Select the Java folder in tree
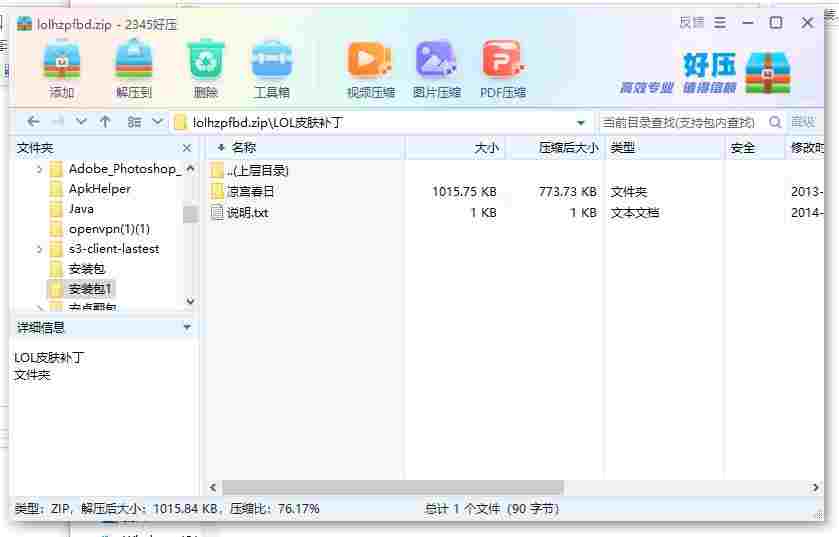 click(81, 209)
